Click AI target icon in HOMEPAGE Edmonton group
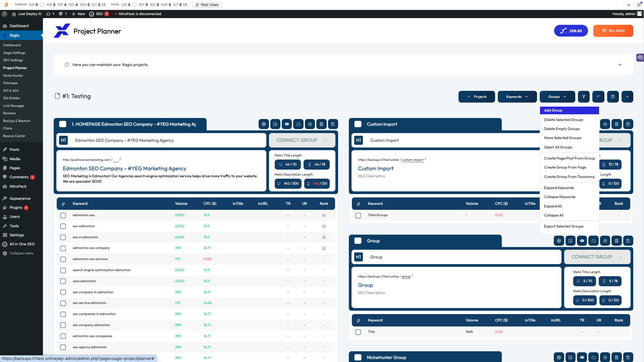Image resolution: width=644 pixels, height=362 pixels. (310, 124)
